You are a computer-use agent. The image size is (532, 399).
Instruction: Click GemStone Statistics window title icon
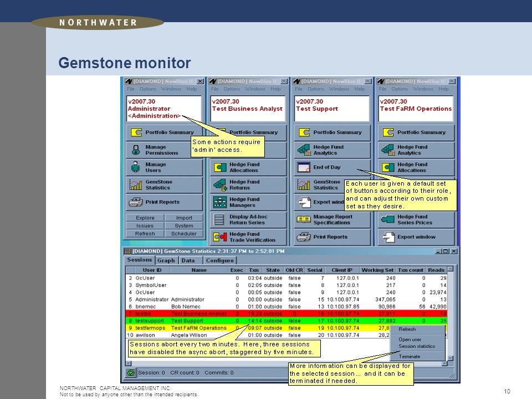127,251
